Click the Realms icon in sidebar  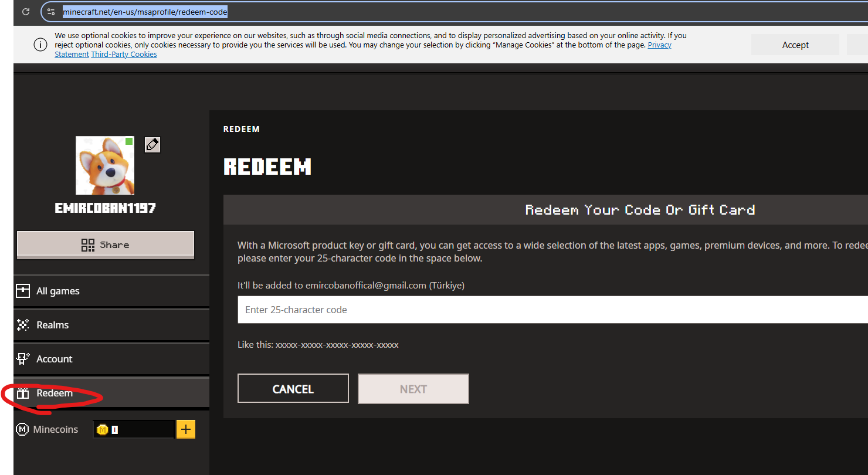pos(23,325)
